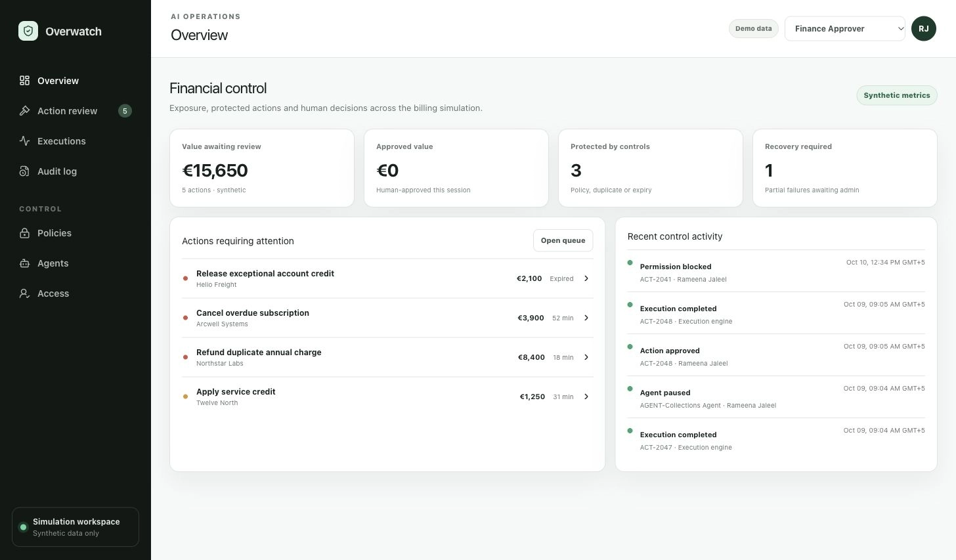This screenshot has width=956, height=560.
Task: Click amber status dot for Apply service credit
Action: (x=185, y=397)
